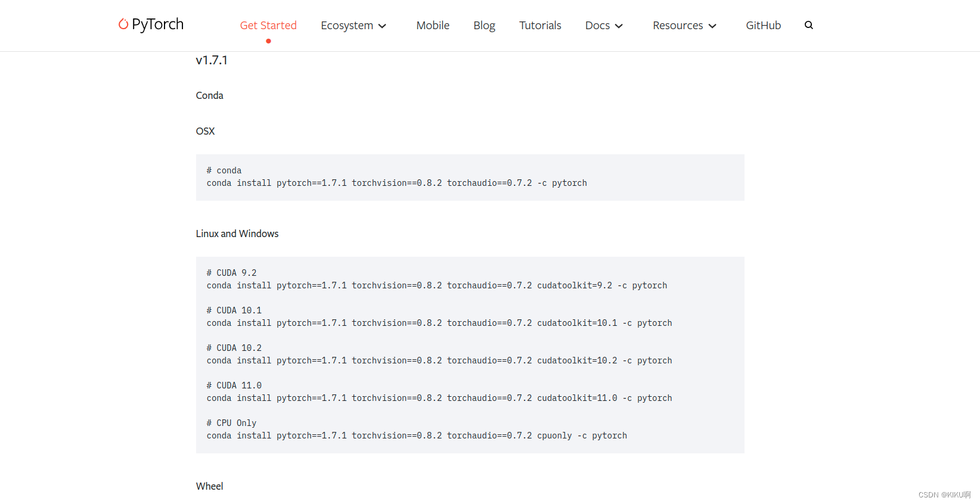Click the cudatoolkit=11.0 install command
Image resolution: width=980 pixels, height=504 pixels.
[439, 398]
